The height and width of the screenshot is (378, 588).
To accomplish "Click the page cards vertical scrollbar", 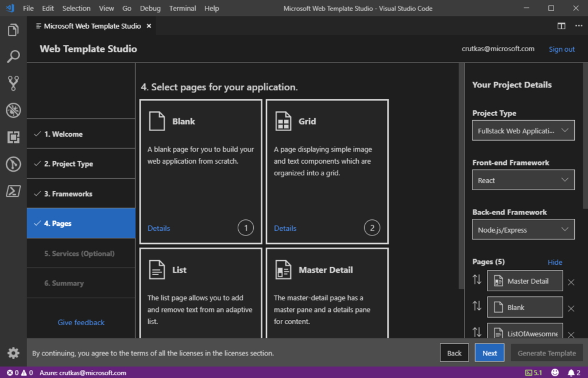I will pos(461,176).
